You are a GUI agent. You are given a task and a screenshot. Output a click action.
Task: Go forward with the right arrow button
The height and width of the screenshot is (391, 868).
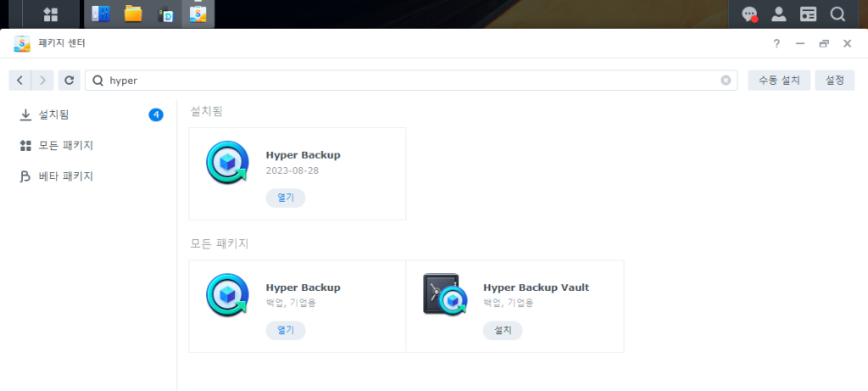pyautogui.click(x=42, y=81)
